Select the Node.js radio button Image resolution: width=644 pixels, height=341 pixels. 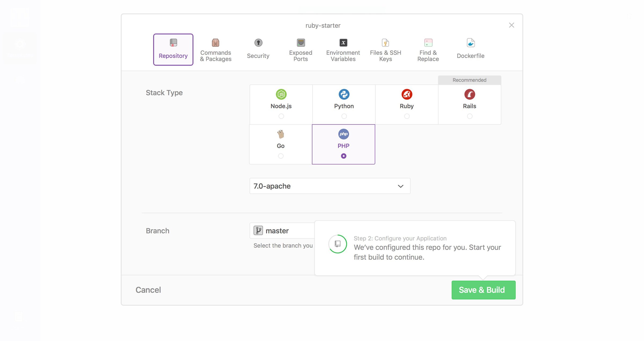pos(281,116)
